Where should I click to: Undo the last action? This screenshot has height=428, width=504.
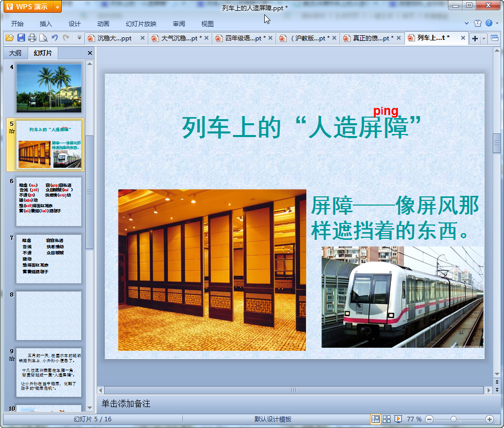[55, 38]
